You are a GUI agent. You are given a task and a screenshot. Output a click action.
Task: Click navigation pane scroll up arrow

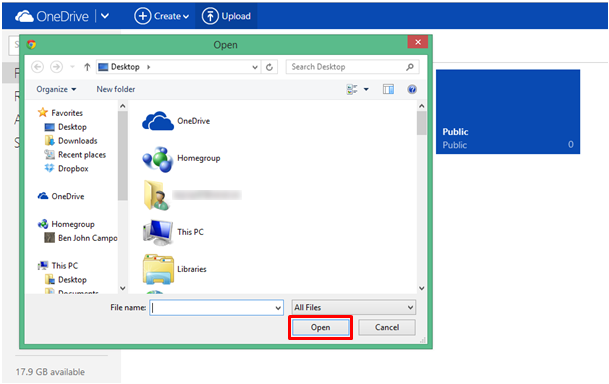(x=123, y=106)
